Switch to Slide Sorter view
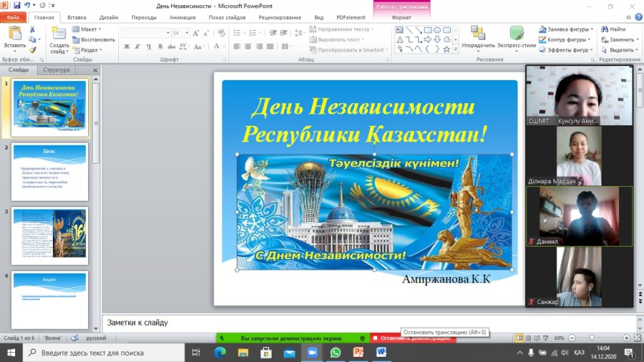The image size is (644, 362). point(528,337)
